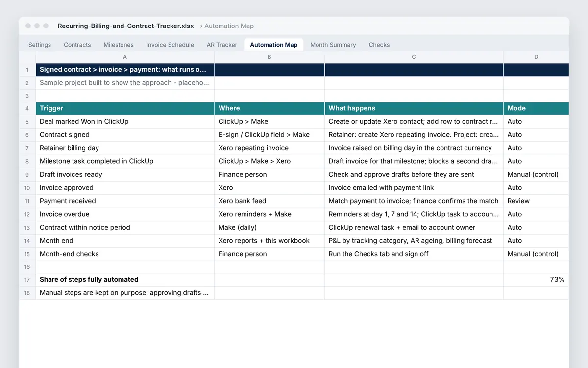
Task: Click the 'Trigger' header cell
Action: pyautogui.click(x=125, y=108)
